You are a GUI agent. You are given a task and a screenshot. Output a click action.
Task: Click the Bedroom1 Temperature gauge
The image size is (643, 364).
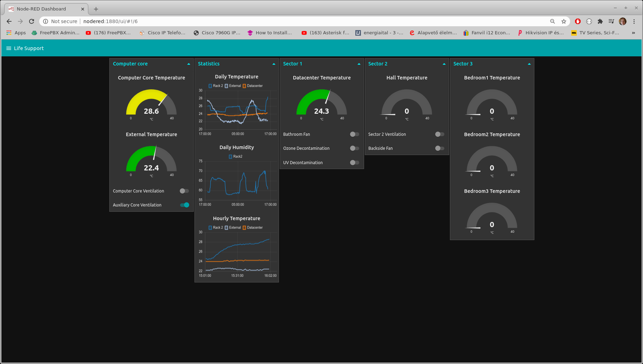(x=492, y=104)
